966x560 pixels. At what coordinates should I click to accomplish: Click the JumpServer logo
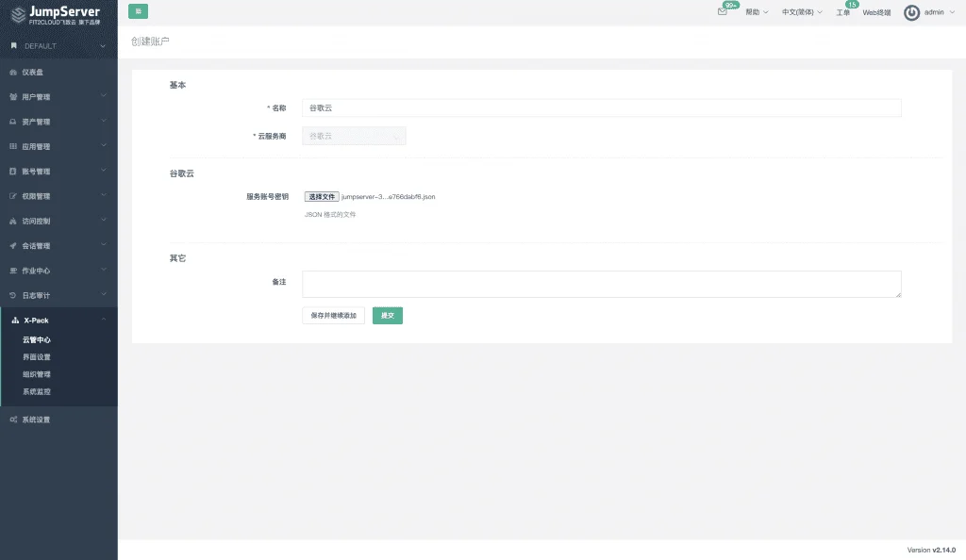pos(56,15)
